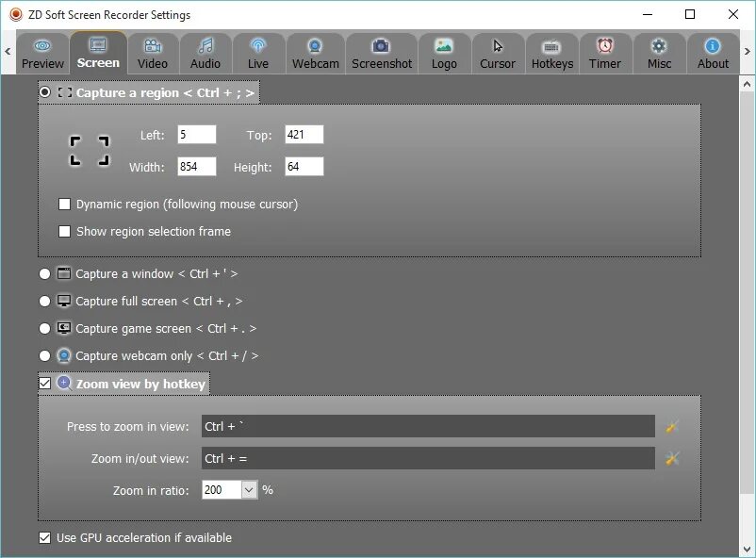The width and height of the screenshot is (756, 558).
Task: Click the ZD Soft recorder icon in the title bar
Action: click(16, 14)
